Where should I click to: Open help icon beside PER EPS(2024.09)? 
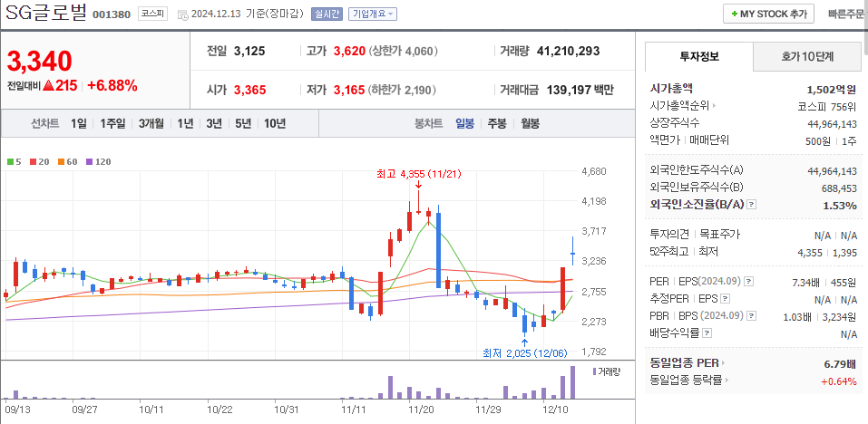[748, 282]
